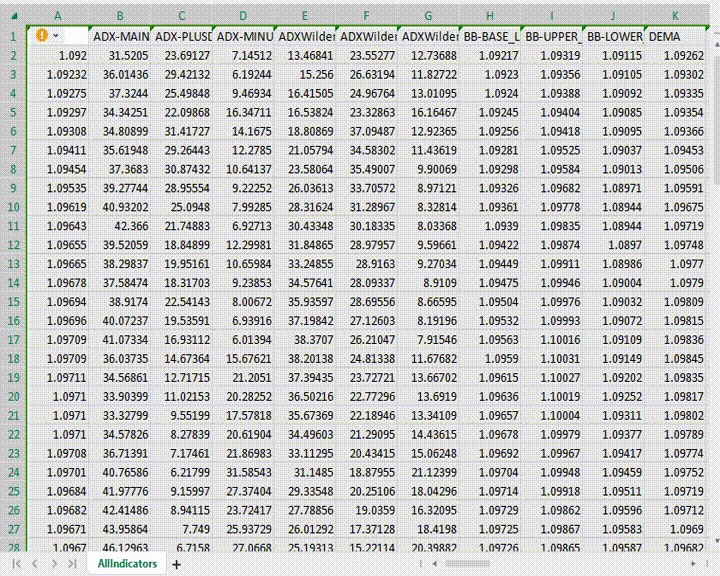Go to previous sheet arrow
Screen dimensions: 720x576
click(x=35, y=564)
